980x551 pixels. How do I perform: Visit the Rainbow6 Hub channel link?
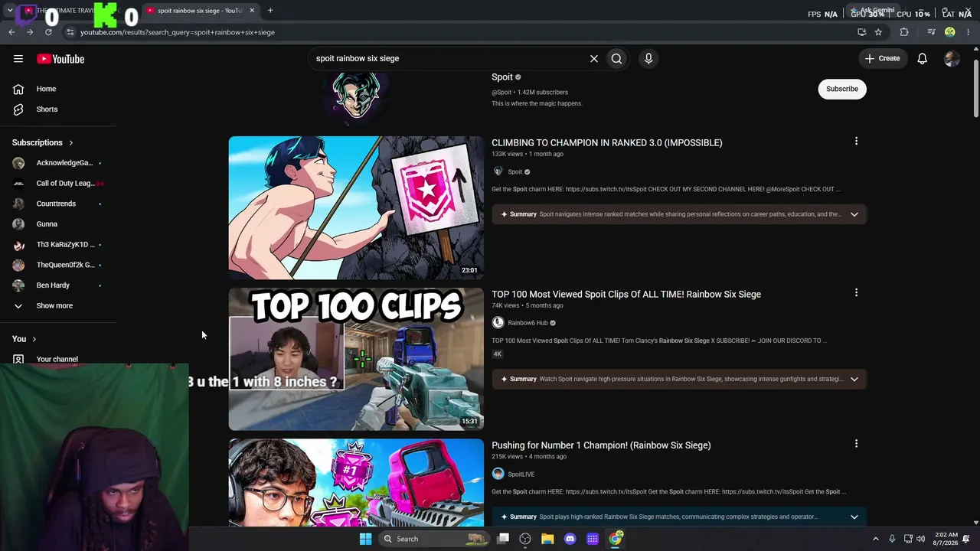click(528, 323)
